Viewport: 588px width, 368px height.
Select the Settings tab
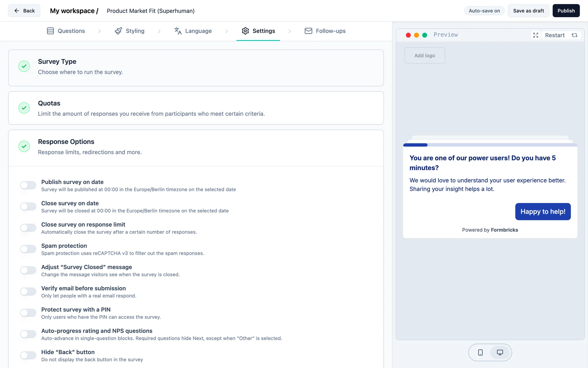tap(258, 31)
